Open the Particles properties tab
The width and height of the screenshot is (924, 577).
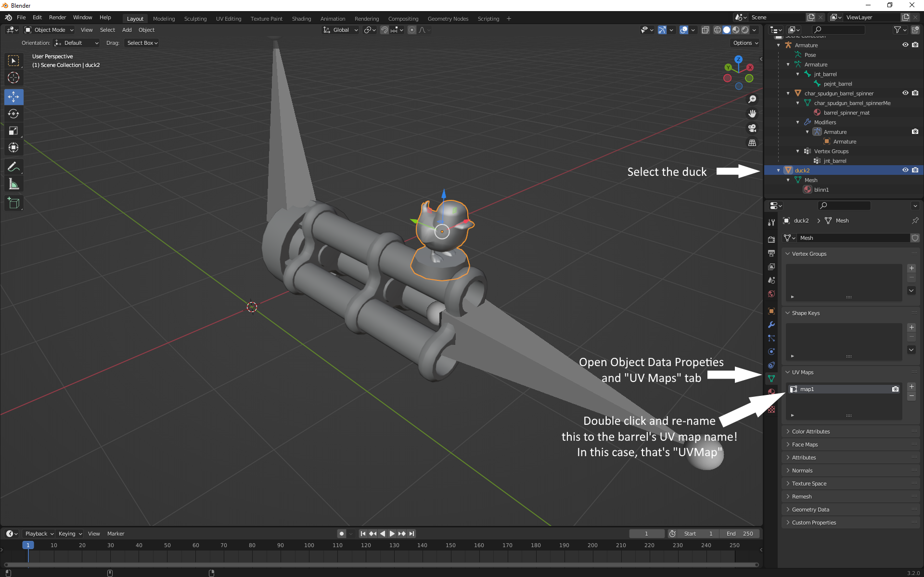click(x=771, y=338)
